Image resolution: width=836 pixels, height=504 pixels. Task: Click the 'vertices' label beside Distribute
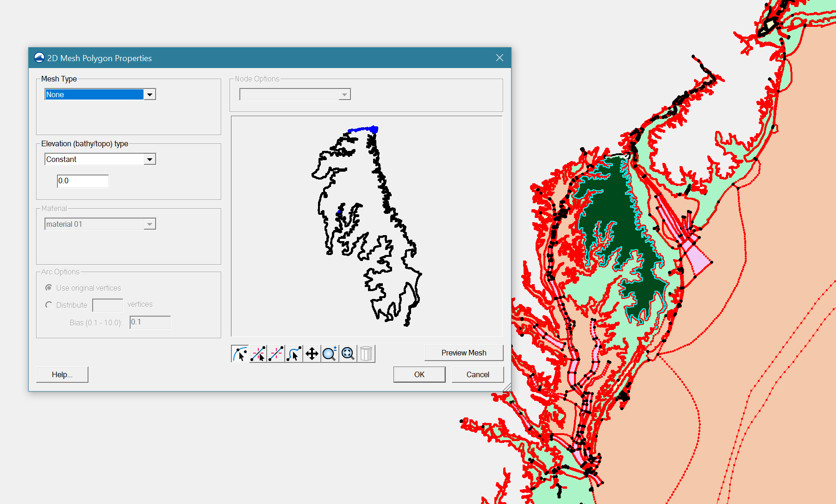pyautogui.click(x=140, y=304)
